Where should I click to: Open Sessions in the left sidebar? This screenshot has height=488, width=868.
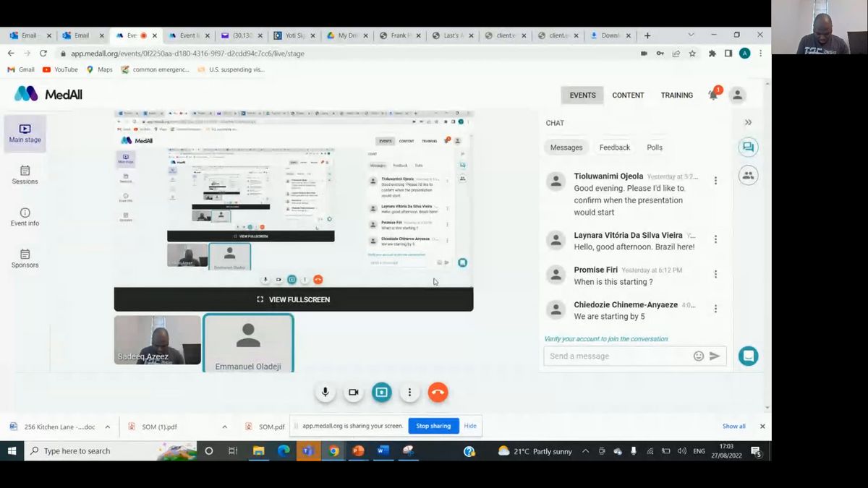25,175
